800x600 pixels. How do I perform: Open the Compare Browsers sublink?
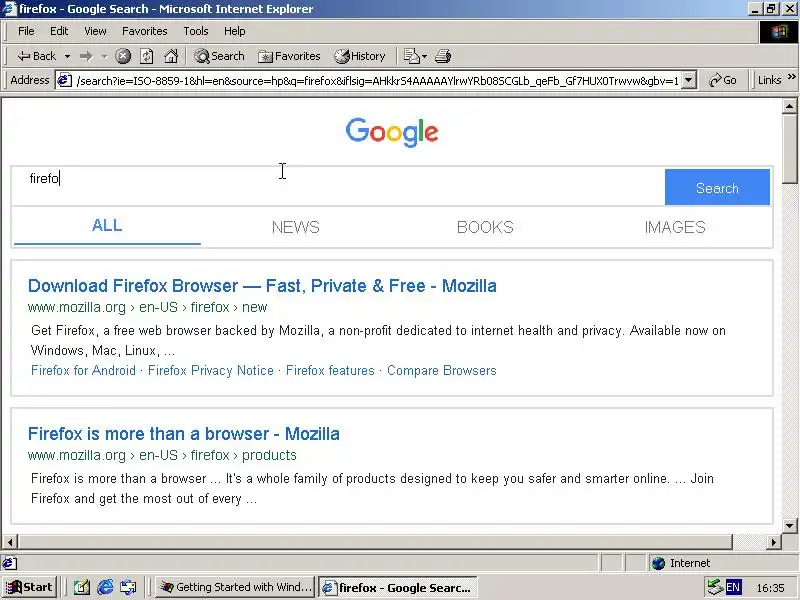coord(442,370)
